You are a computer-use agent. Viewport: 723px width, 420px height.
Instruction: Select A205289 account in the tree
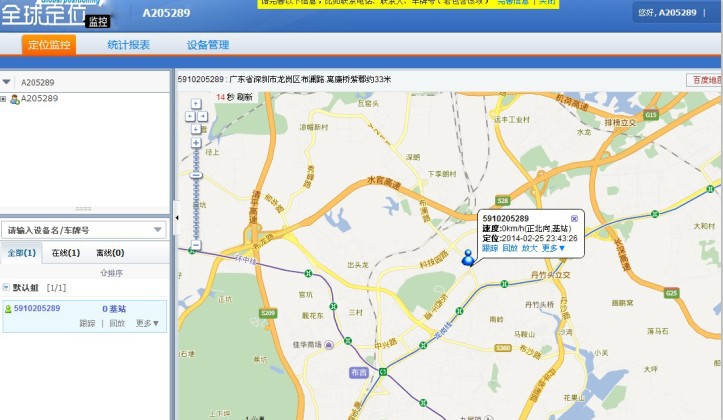coord(40,98)
